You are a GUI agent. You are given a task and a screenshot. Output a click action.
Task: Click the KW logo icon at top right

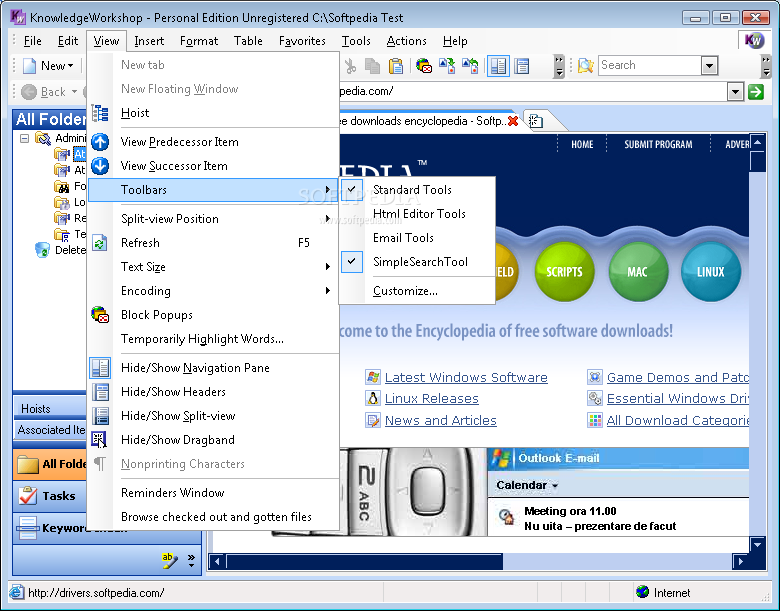(754, 40)
